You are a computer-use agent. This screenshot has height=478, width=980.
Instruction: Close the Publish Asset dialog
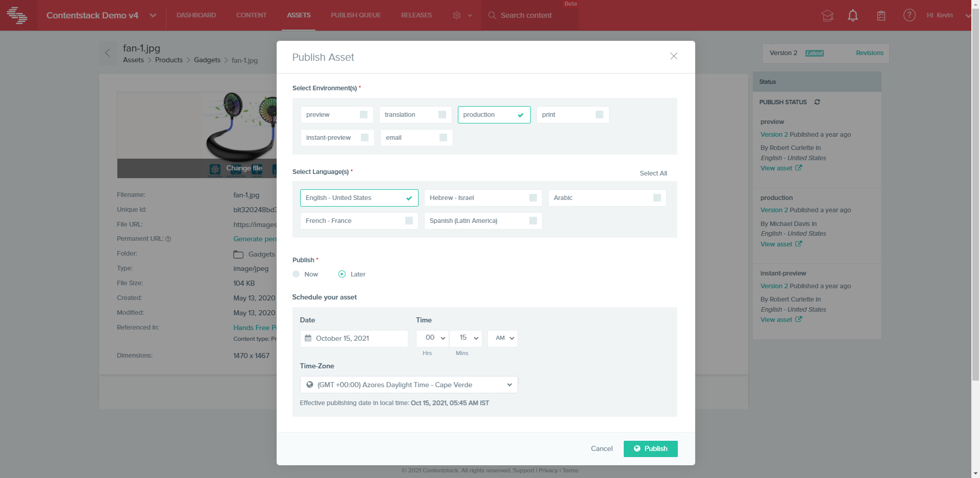pyautogui.click(x=674, y=56)
